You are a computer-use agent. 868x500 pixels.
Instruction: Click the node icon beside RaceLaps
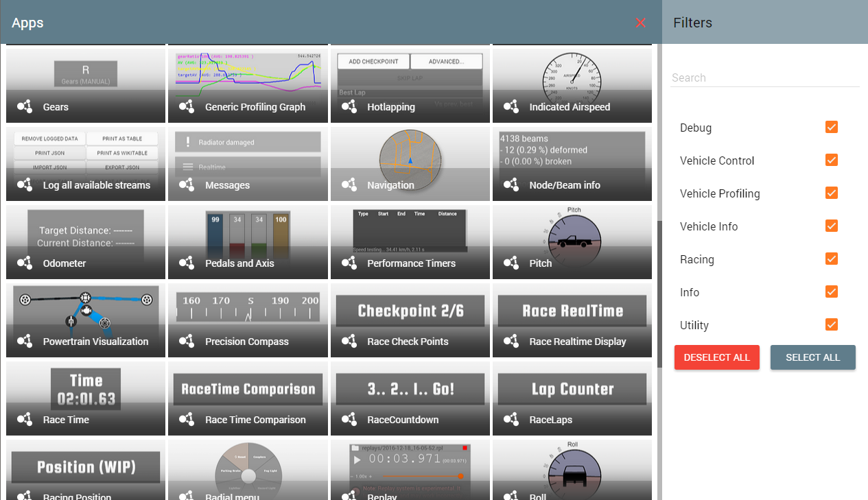(x=511, y=419)
